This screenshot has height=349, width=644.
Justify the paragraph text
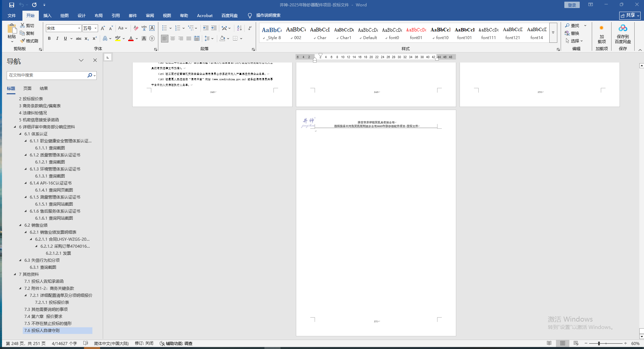click(189, 38)
